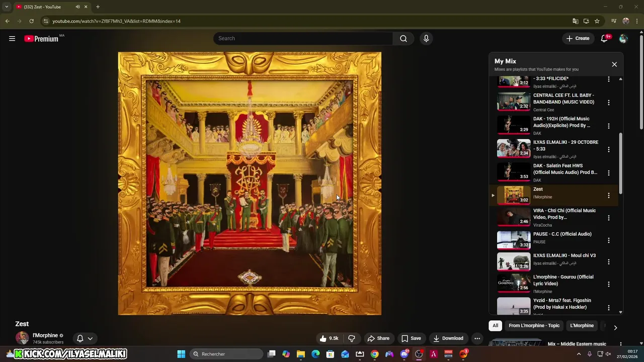The width and height of the screenshot is (644, 362).
Task: Open options menu for FILICIDE track
Action: click(608, 79)
